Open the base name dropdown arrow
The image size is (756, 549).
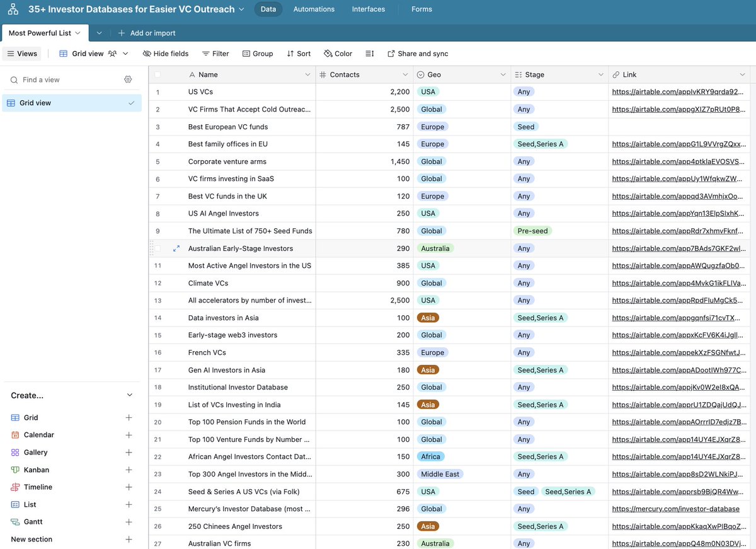[241, 9]
